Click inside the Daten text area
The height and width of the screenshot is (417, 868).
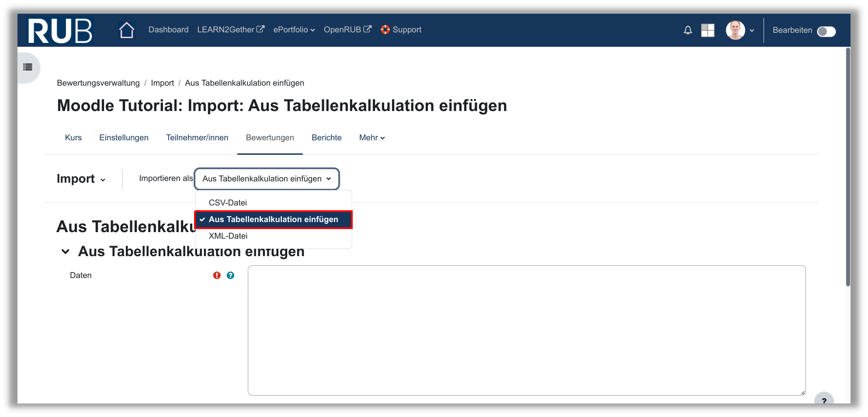click(x=526, y=330)
